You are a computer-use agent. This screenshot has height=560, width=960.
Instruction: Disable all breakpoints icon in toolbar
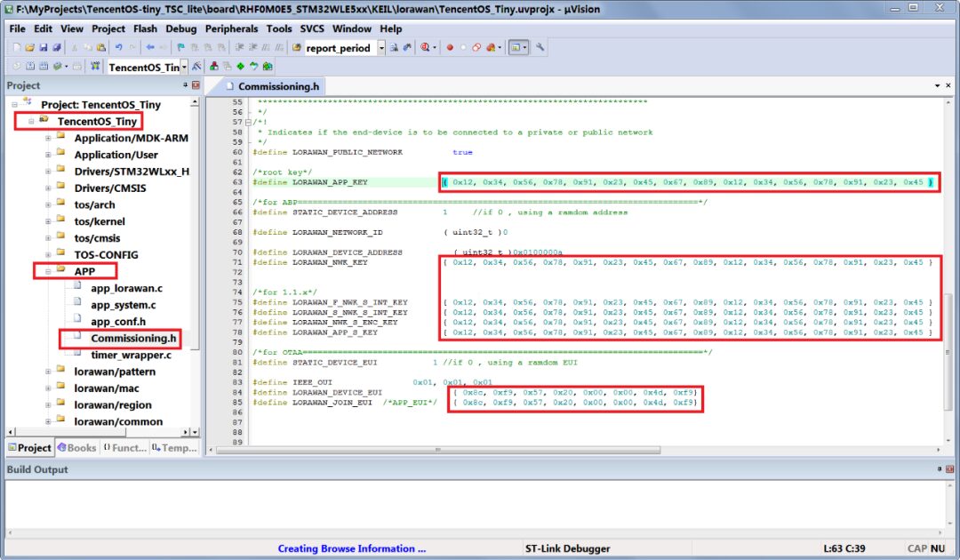point(476,47)
